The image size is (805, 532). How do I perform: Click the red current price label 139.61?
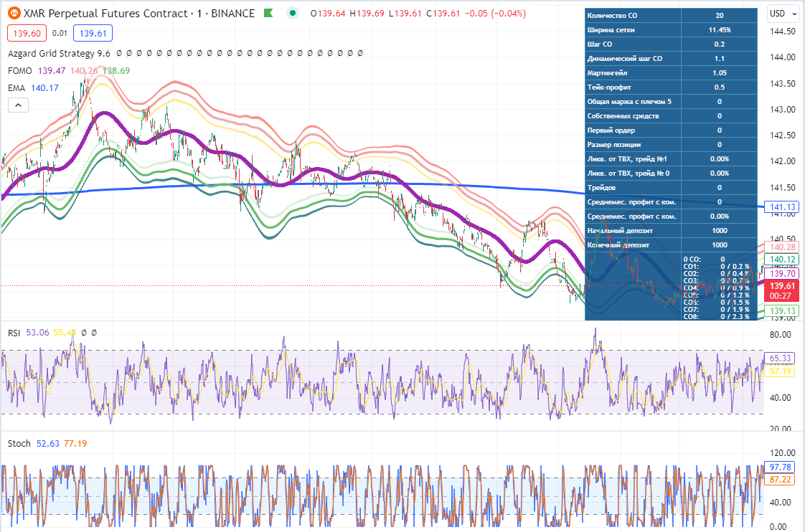[781, 290]
